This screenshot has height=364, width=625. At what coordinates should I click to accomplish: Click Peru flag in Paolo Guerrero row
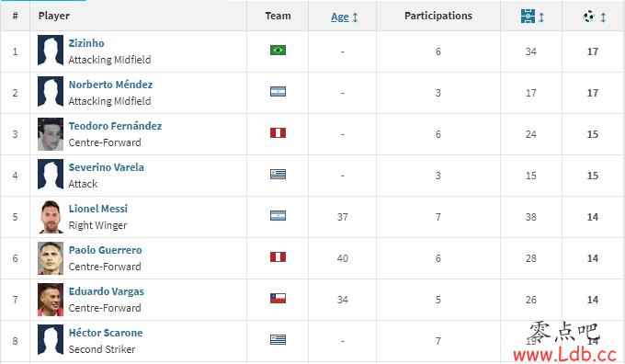coord(278,256)
